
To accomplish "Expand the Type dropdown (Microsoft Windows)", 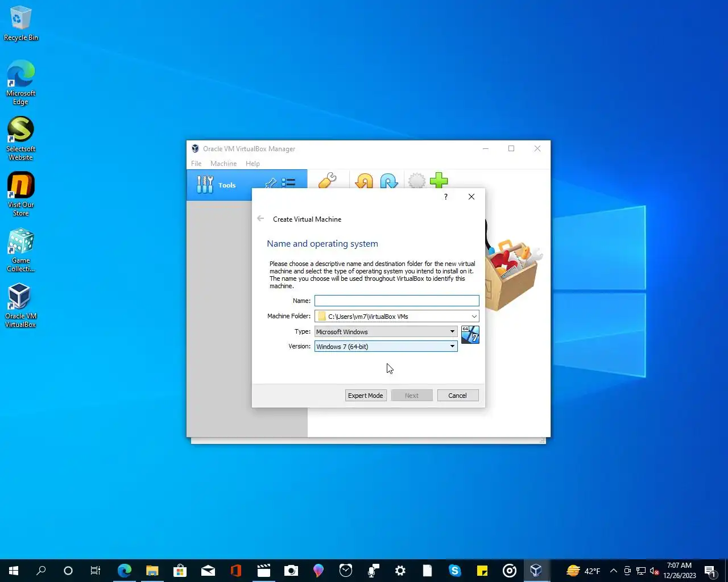I will pos(386,331).
